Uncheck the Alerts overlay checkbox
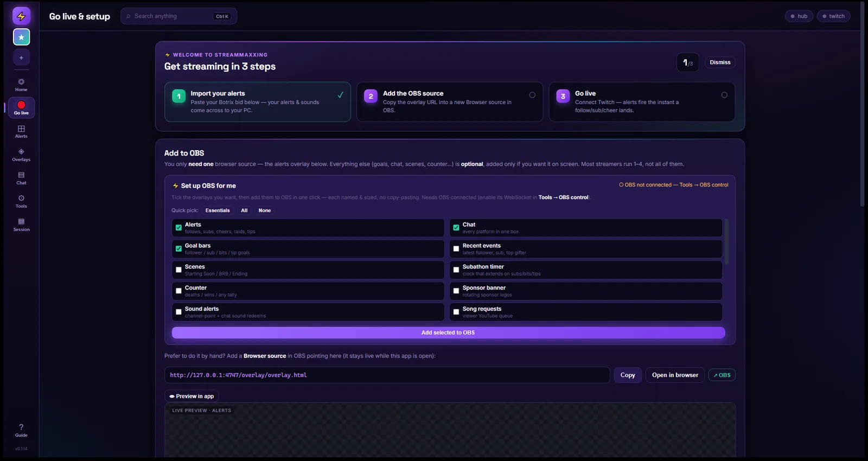The width and height of the screenshot is (868, 461). click(x=178, y=228)
